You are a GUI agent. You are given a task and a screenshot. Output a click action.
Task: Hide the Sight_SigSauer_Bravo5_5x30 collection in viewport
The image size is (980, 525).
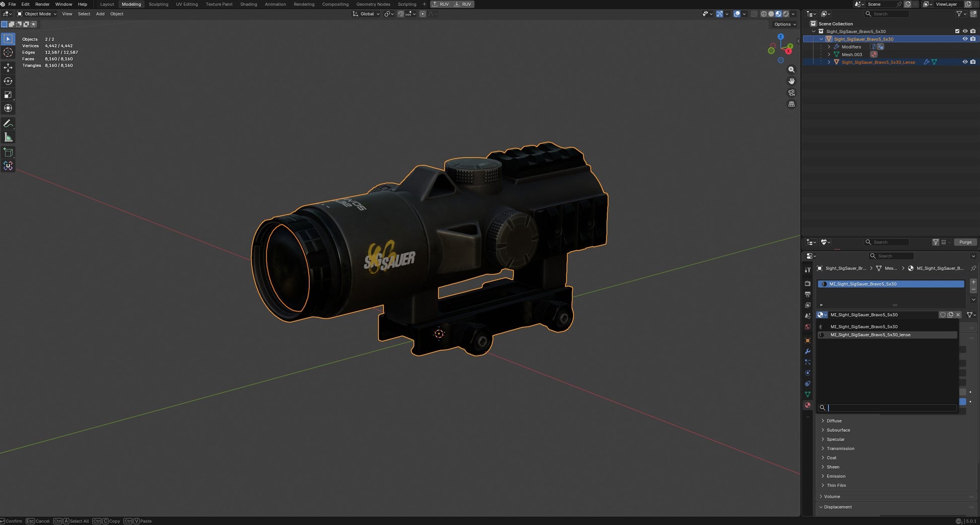965,31
